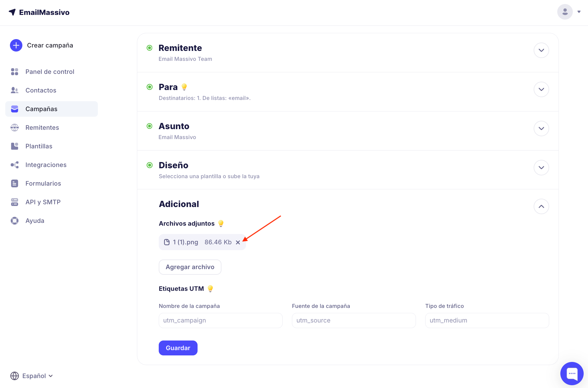Click the lightbulb hint beside Archivos adjuntos
Viewport: 588px width, 388px height.
click(x=221, y=223)
